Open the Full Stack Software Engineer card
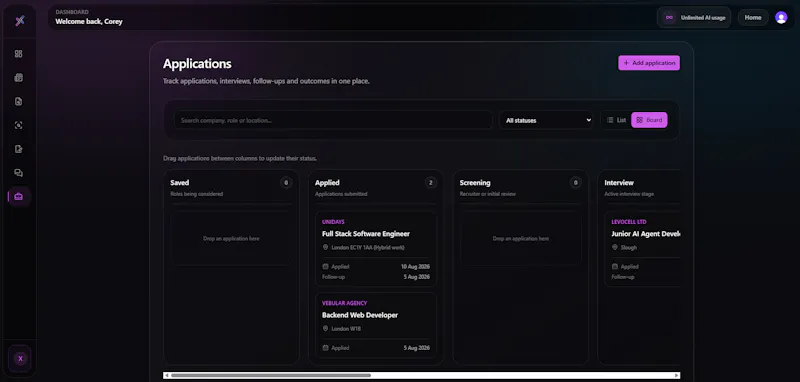Viewport: 800px width, 382px height. point(376,249)
